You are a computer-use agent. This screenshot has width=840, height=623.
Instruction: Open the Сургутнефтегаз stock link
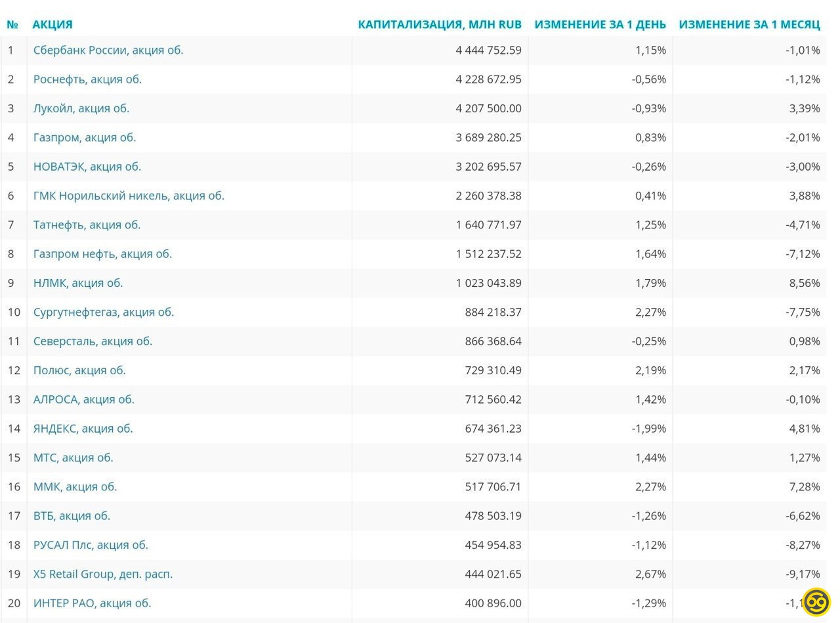[104, 312]
